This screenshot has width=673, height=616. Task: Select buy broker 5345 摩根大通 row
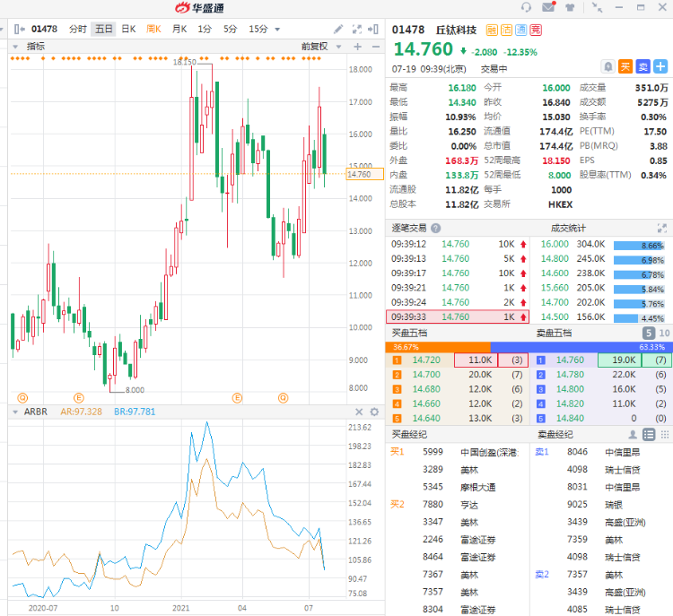tap(458, 487)
